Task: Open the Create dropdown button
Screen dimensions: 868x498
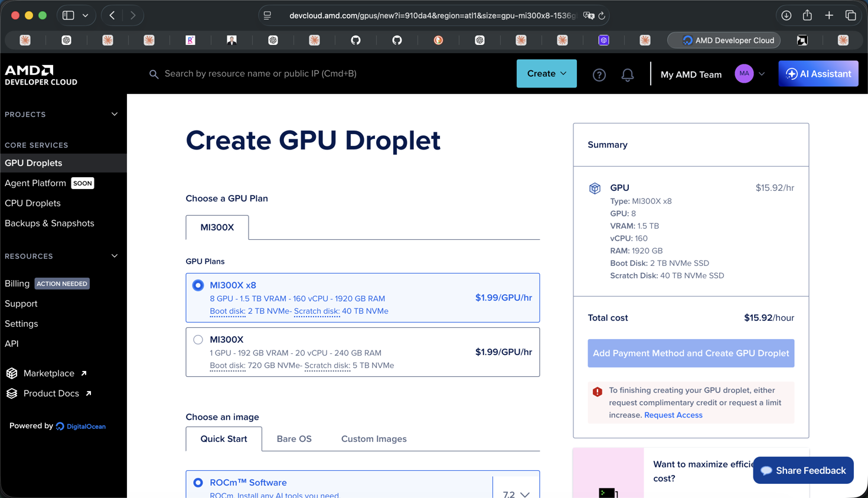Action: [x=546, y=74]
